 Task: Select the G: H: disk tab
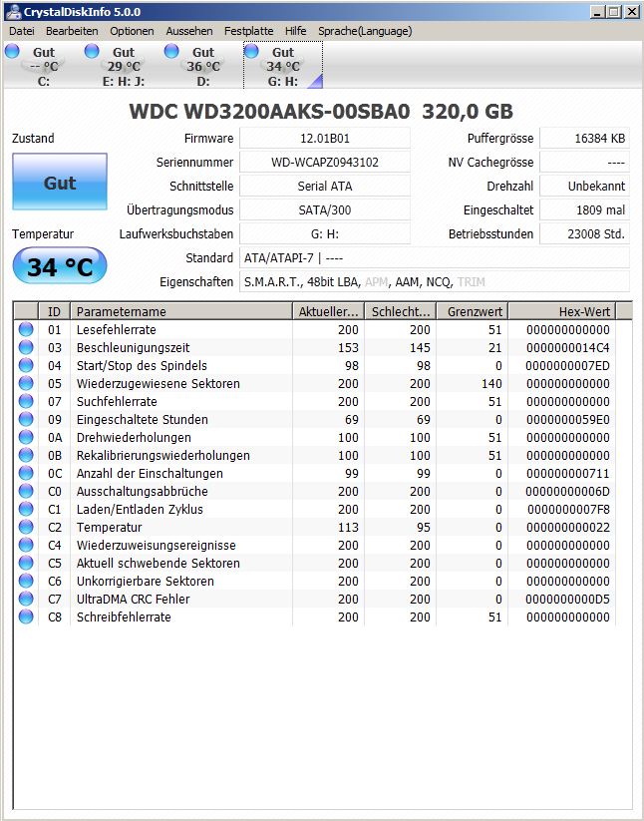tap(283, 66)
